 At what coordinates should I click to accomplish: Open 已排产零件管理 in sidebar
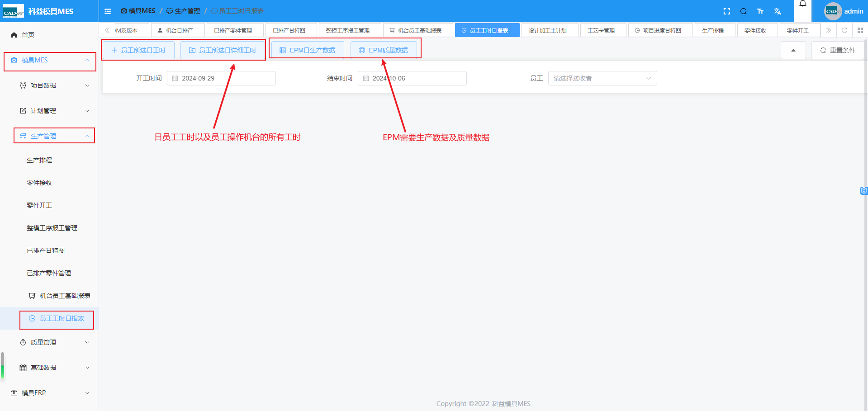tap(49, 273)
